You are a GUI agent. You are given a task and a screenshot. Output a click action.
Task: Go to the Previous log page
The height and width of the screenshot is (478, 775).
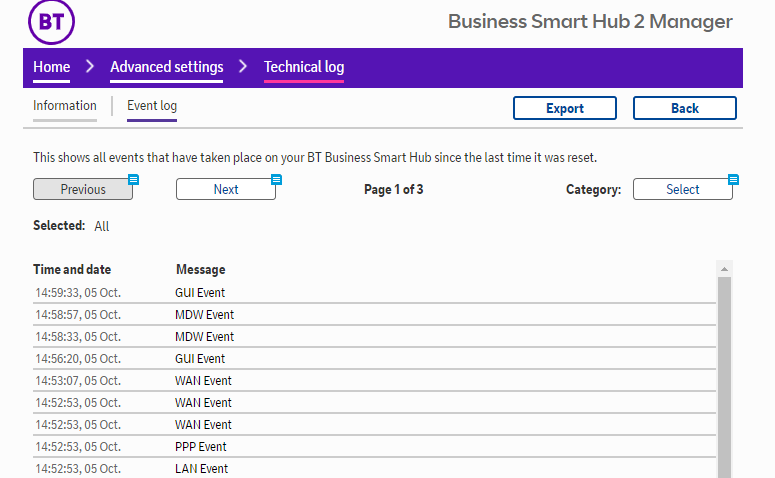(x=82, y=189)
